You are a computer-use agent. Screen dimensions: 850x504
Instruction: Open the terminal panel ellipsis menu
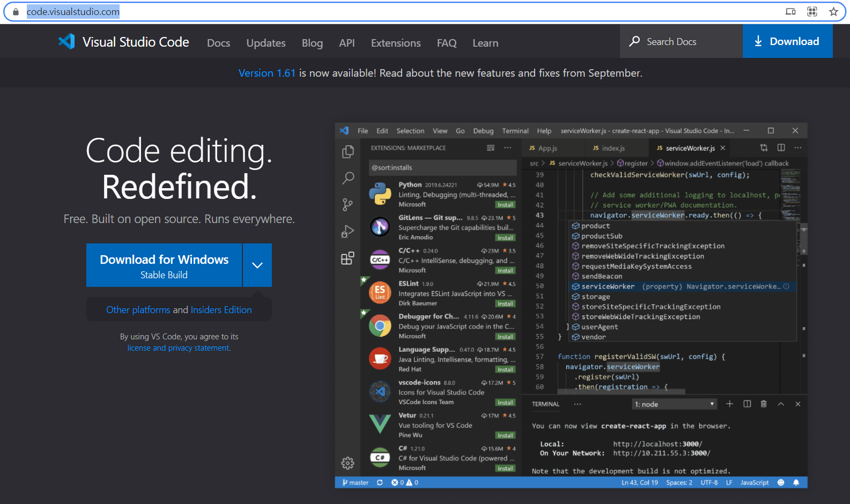pos(578,404)
